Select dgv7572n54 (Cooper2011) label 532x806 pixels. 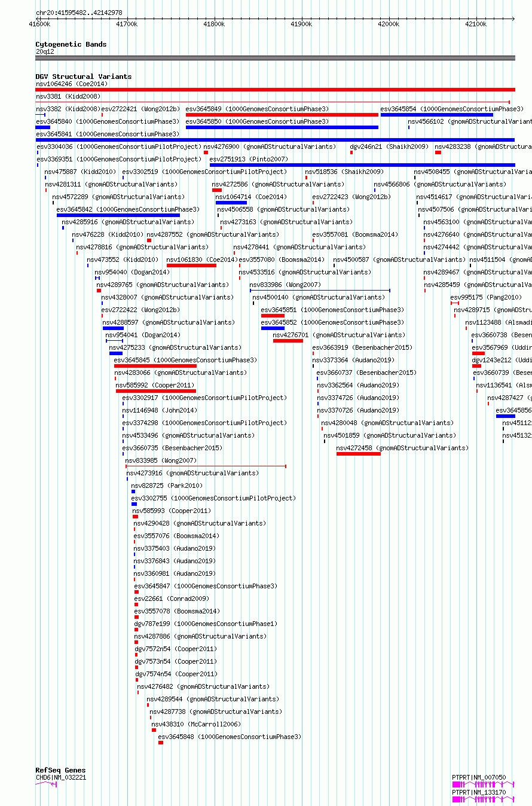[x=176, y=649]
